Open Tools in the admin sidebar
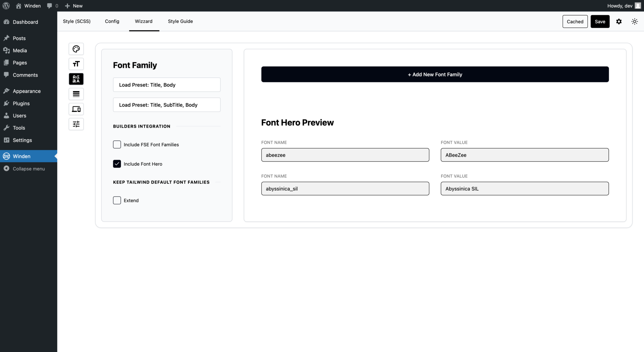 29,128
